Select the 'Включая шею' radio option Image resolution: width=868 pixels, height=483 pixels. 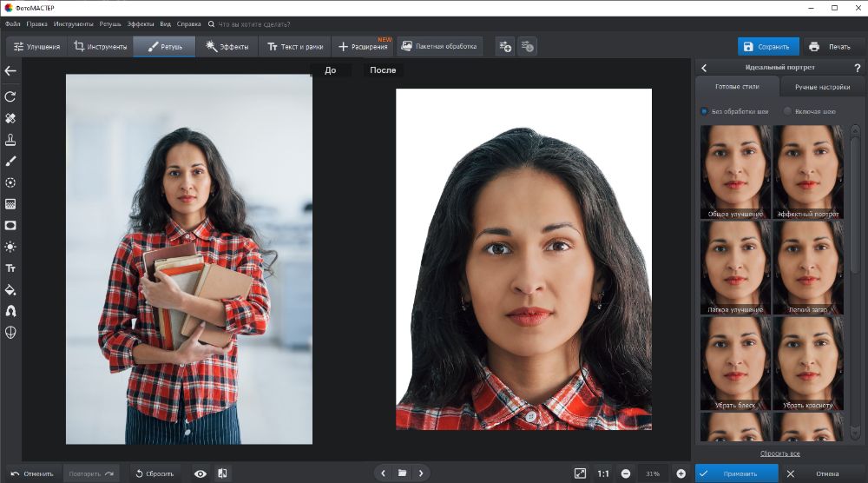787,111
